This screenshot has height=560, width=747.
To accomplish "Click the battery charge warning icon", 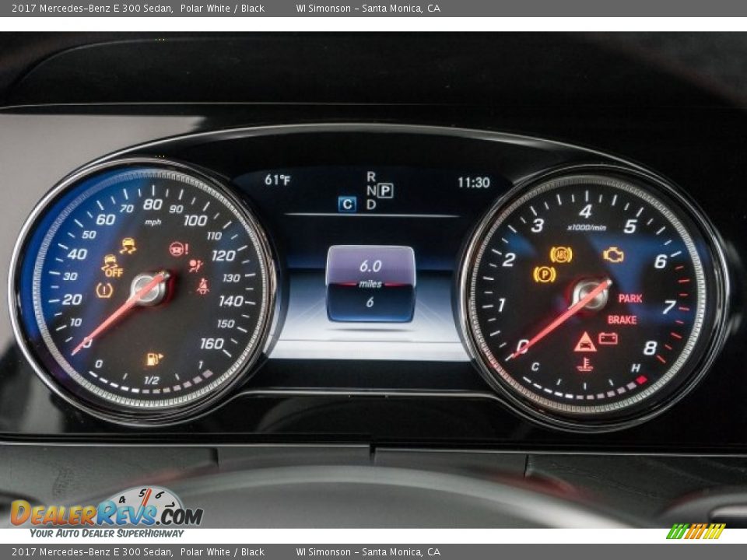I will pyautogui.click(x=608, y=338).
